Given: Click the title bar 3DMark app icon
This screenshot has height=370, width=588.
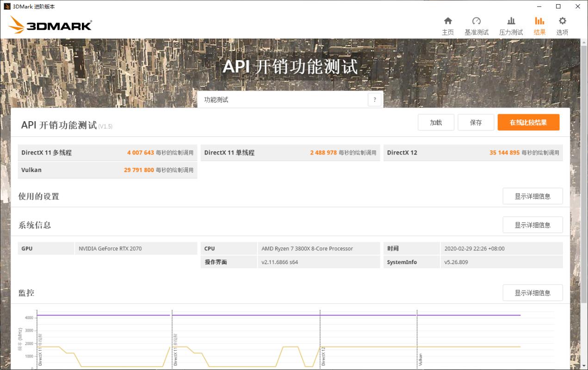Looking at the screenshot, I should (7, 6).
